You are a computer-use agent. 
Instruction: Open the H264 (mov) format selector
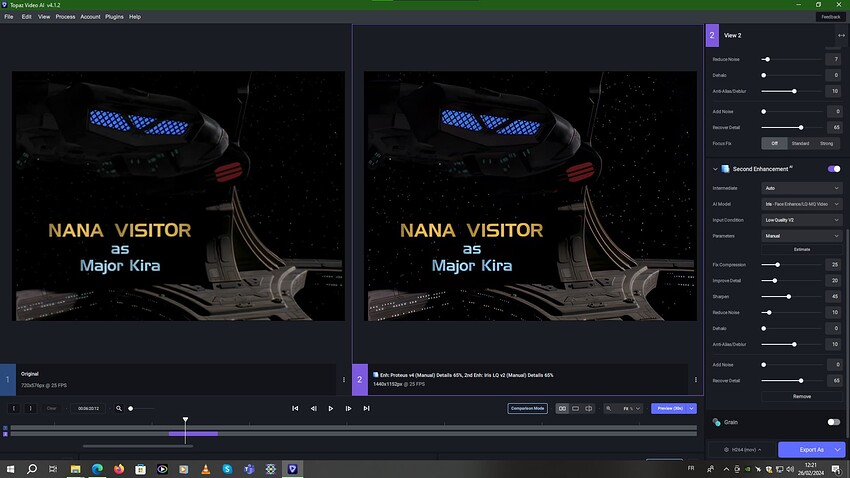743,449
